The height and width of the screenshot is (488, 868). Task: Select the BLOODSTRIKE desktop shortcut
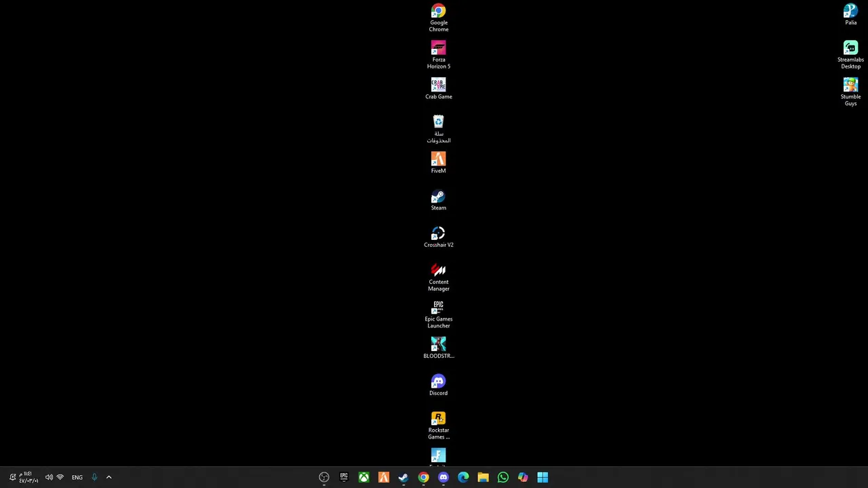[x=438, y=348]
